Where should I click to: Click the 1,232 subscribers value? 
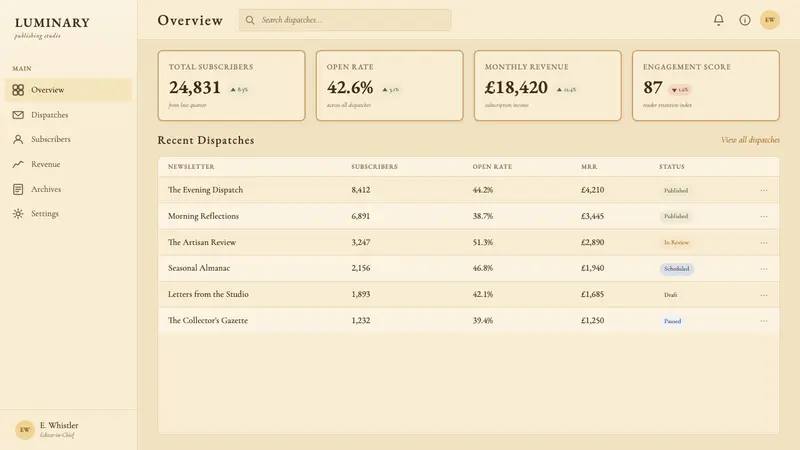click(x=361, y=320)
